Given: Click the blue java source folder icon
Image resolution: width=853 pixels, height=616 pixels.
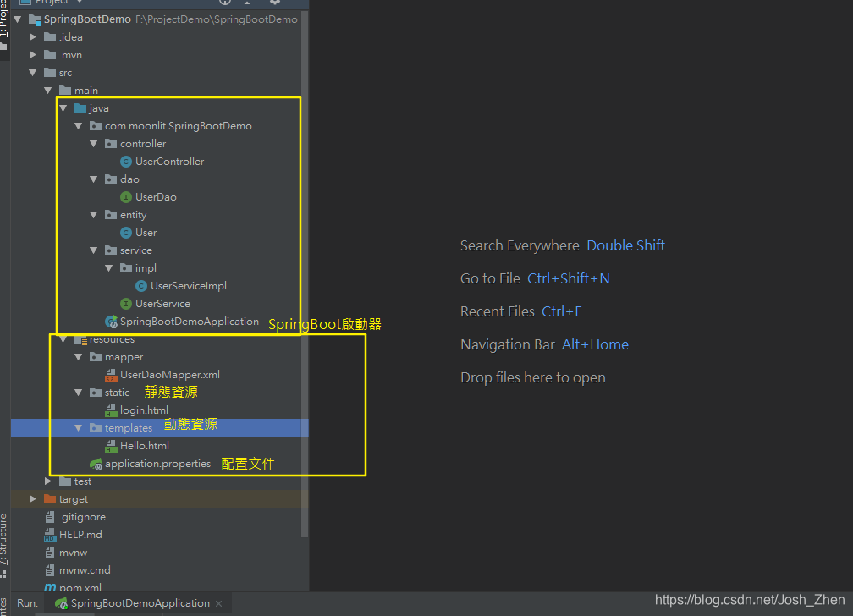Looking at the screenshot, I should (x=80, y=107).
